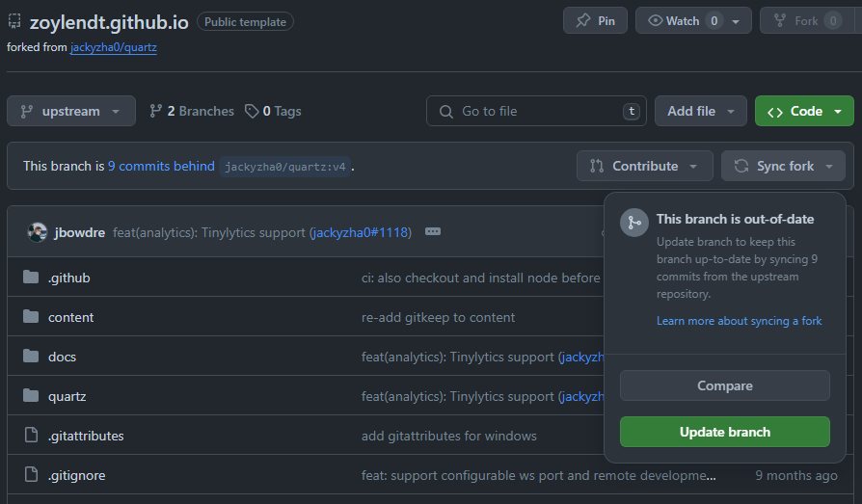The width and height of the screenshot is (862, 504).
Task: Click the .gitignore file icon
Action: point(31,475)
